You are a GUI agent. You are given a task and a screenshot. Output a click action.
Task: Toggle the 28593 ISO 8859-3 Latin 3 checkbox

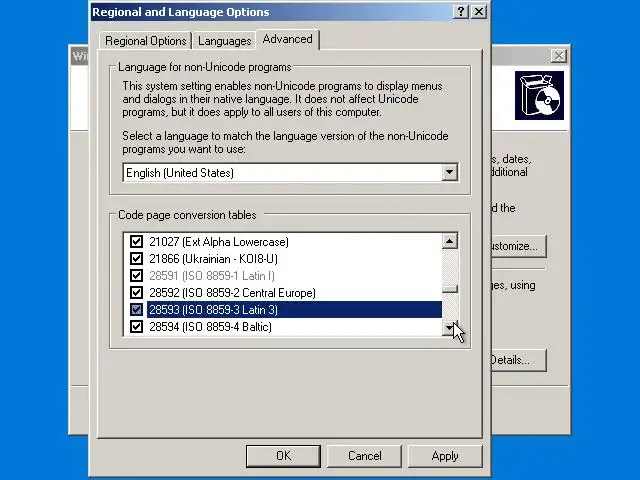136,309
